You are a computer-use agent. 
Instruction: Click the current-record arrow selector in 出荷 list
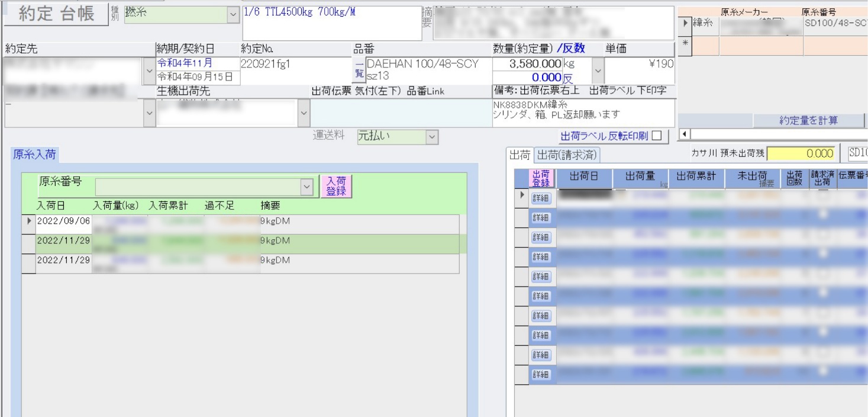coord(521,198)
